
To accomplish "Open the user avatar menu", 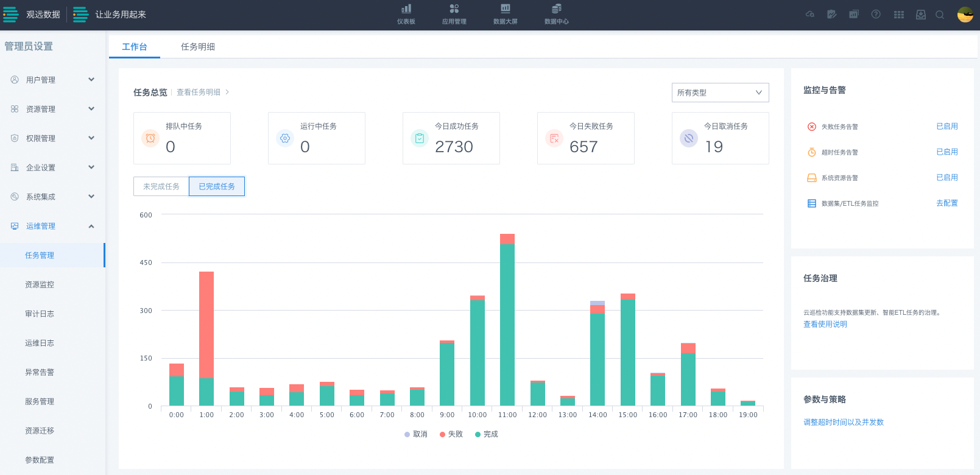I will click(x=965, y=15).
